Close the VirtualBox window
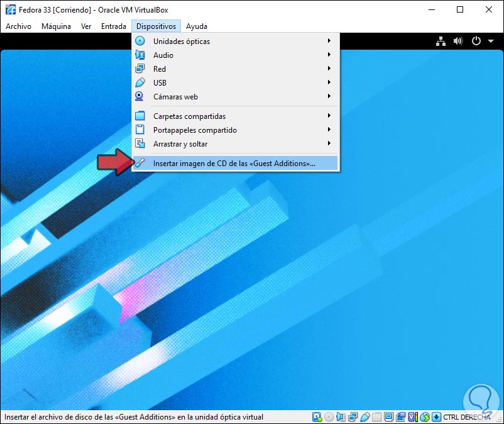504x424 pixels. pos(488,9)
